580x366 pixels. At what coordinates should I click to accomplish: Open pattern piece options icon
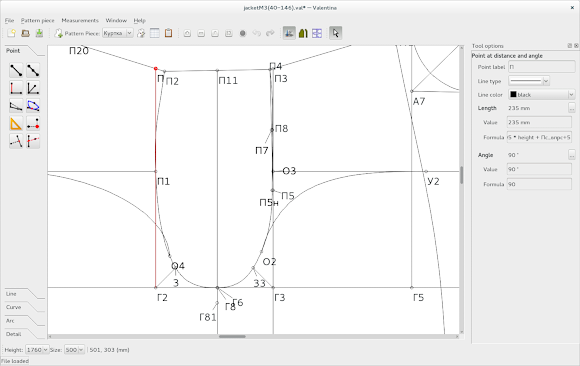point(141,33)
